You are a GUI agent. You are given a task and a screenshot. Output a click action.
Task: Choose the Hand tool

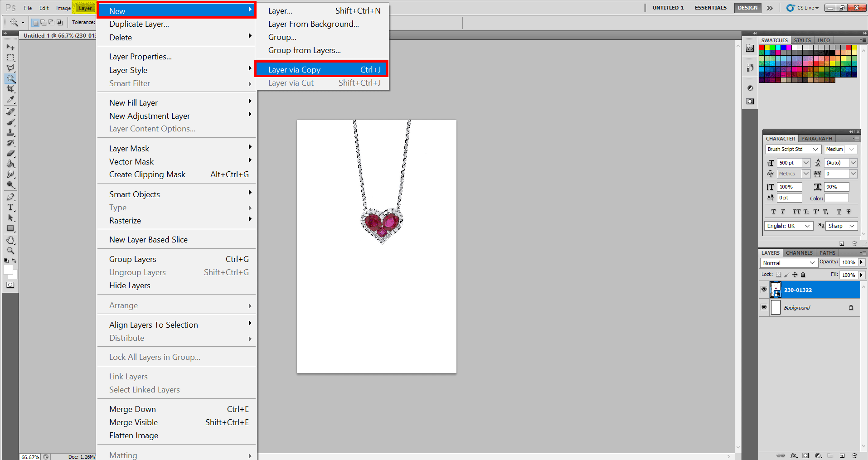pyautogui.click(x=10, y=240)
